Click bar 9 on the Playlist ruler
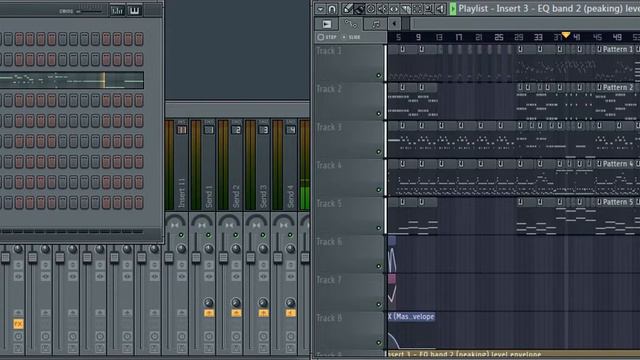The image size is (640, 360). 418,38
